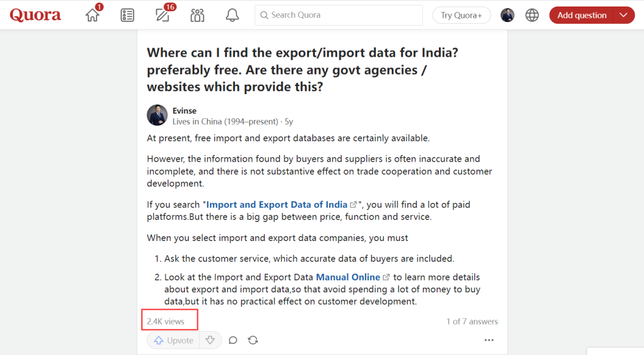Viewport: 644px width, 355px height.
Task: Click the Try Quora+ button
Action: [461, 15]
